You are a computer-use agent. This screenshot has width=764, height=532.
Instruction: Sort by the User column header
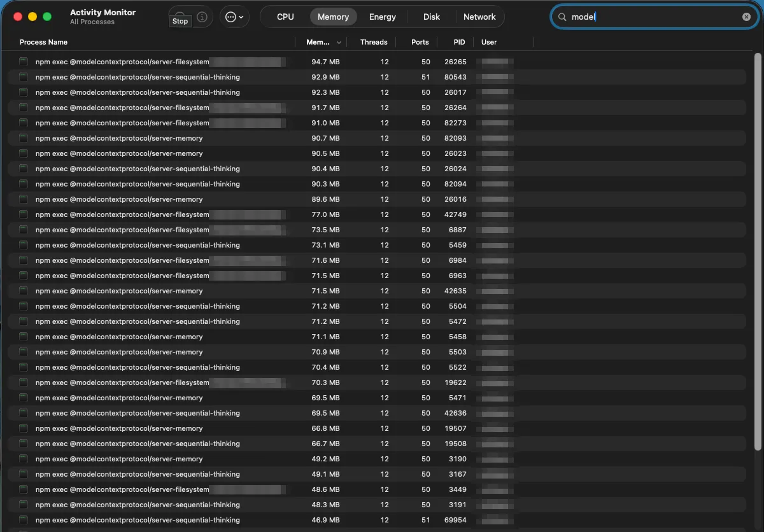(x=489, y=42)
